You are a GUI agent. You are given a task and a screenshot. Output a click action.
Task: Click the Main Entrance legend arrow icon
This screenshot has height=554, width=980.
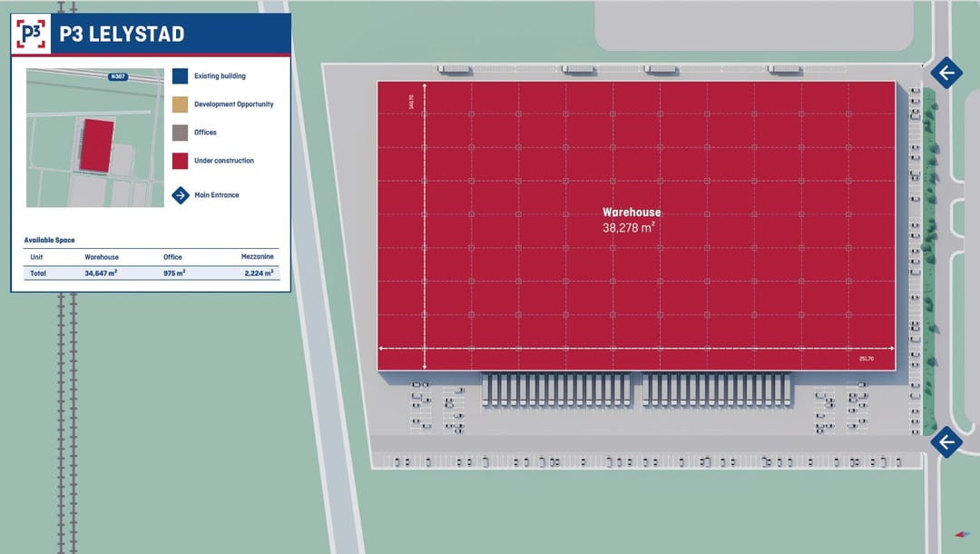(x=181, y=194)
